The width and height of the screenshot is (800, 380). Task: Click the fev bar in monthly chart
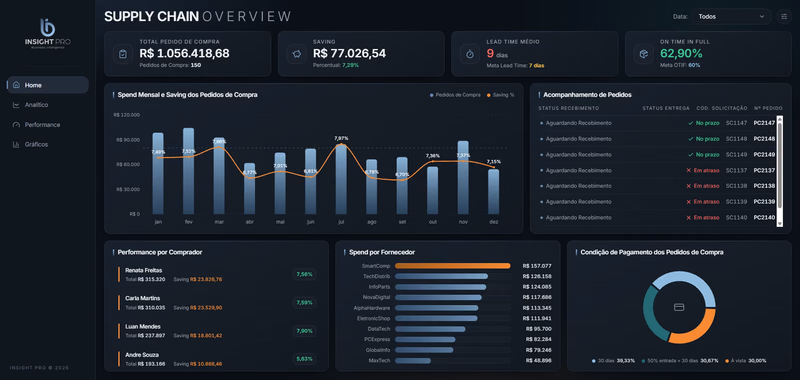point(188,171)
